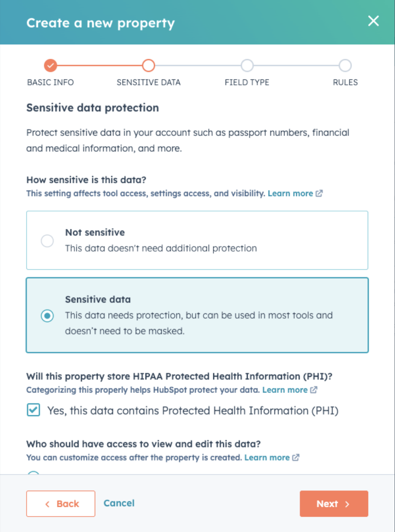Cancel the property creation

click(x=119, y=503)
